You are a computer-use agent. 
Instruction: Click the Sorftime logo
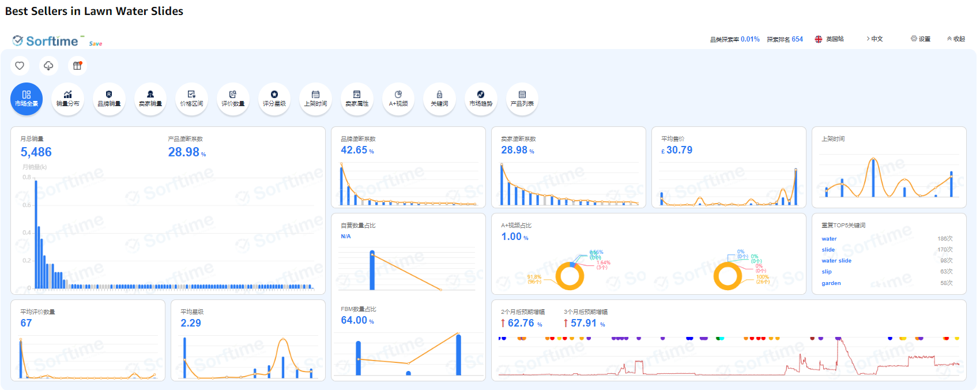[x=46, y=41]
